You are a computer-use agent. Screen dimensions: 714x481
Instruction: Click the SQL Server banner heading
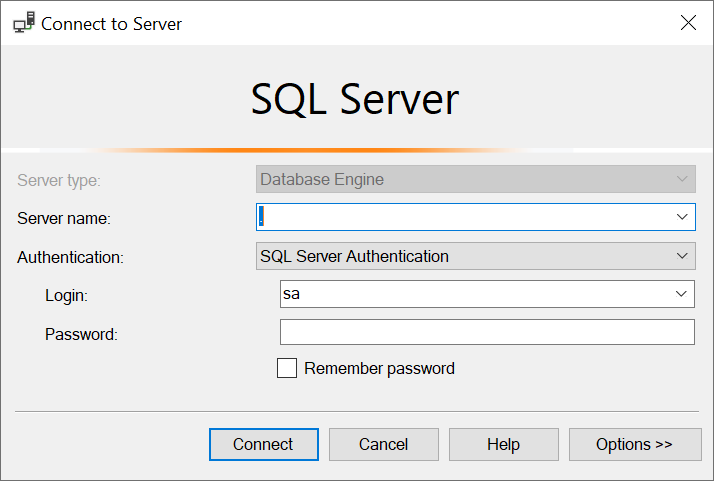point(355,99)
